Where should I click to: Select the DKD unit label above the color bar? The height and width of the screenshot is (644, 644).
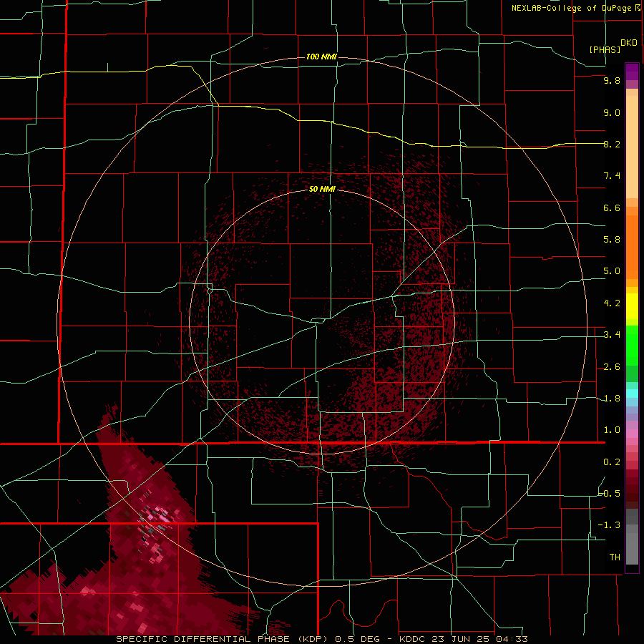(x=628, y=42)
